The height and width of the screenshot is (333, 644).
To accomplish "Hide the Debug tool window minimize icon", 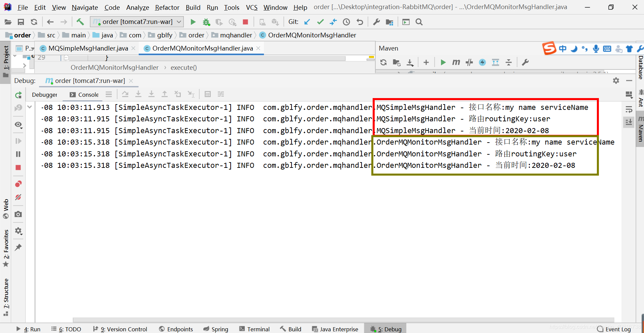I will (629, 81).
